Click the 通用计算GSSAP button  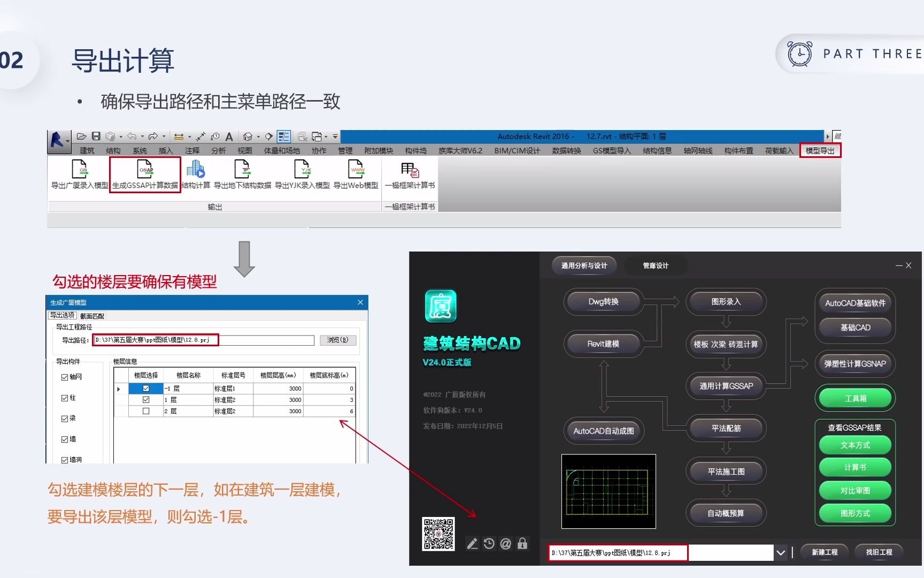click(x=726, y=386)
